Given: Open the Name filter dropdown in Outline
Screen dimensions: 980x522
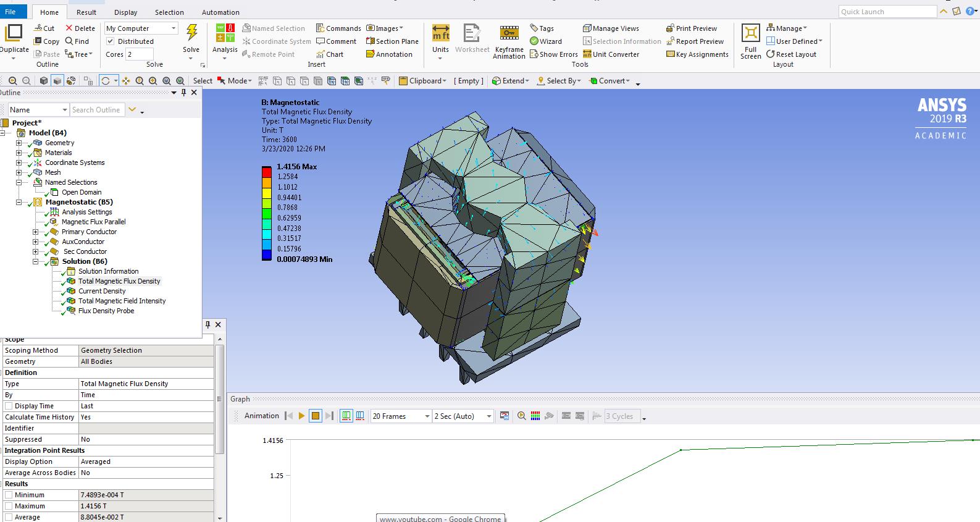Looking at the screenshot, I should tap(38, 110).
